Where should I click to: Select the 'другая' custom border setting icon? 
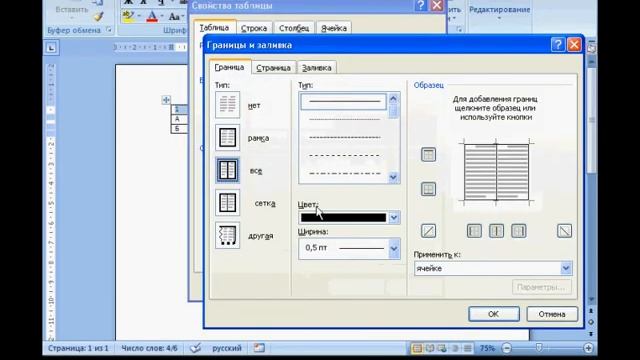pos(227,235)
